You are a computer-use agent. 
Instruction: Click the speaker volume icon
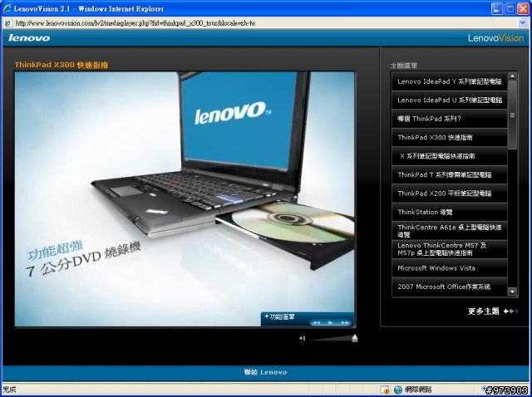[302, 338]
